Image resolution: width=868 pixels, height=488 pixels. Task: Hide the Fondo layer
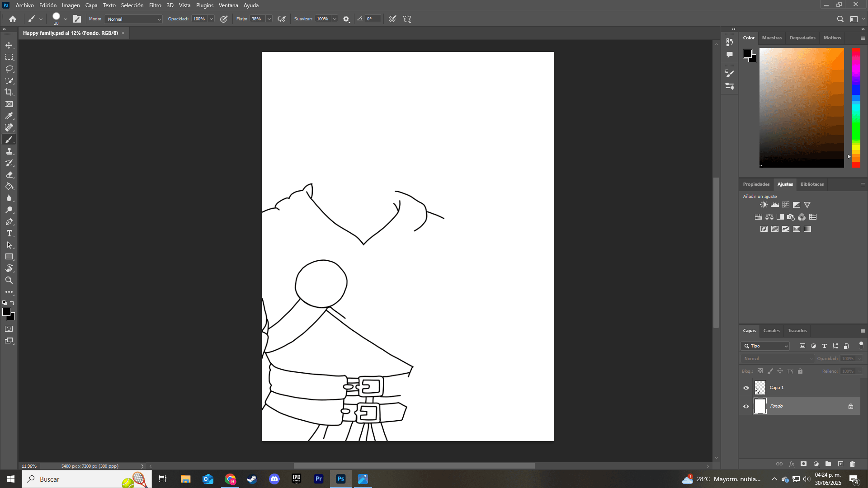[x=746, y=406]
